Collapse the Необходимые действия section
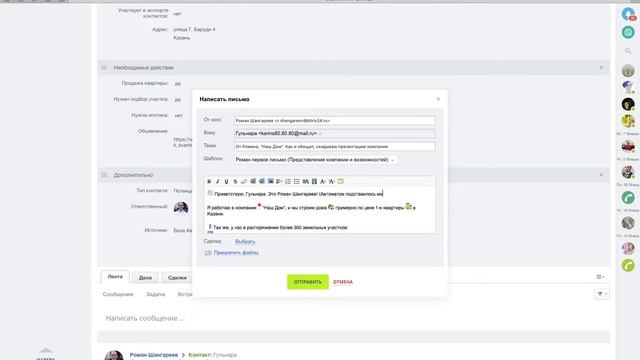The width and height of the screenshot is (640, 360). [601, 67]
